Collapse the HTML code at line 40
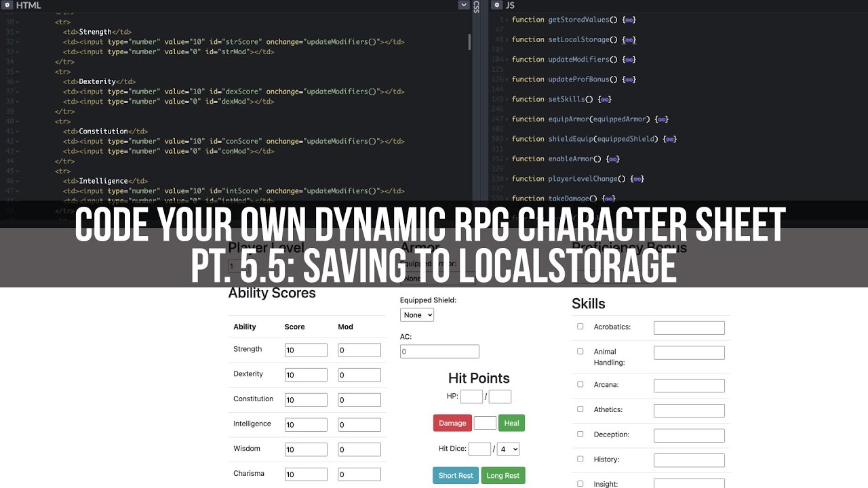Viewport: 868px width, 488px height. 18,121
